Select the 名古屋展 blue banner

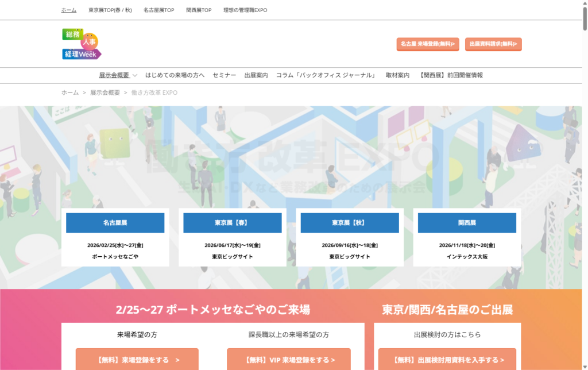pos(115,223)
